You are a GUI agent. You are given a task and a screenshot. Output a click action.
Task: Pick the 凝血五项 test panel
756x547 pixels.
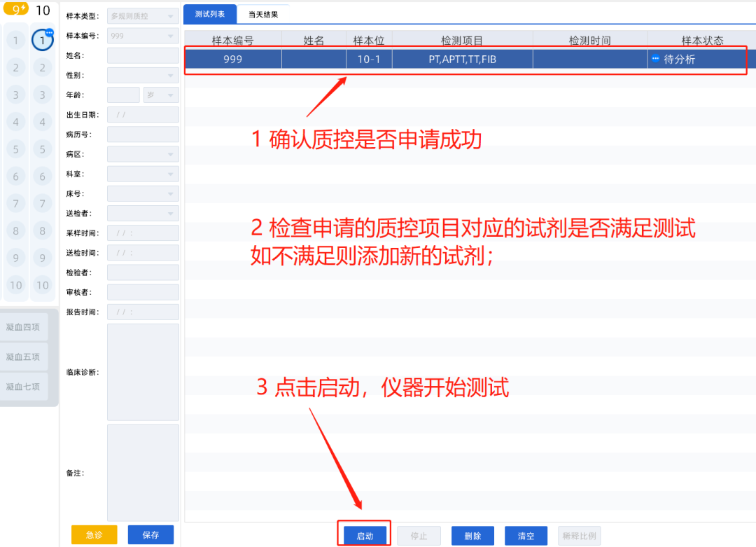(24, 357)
